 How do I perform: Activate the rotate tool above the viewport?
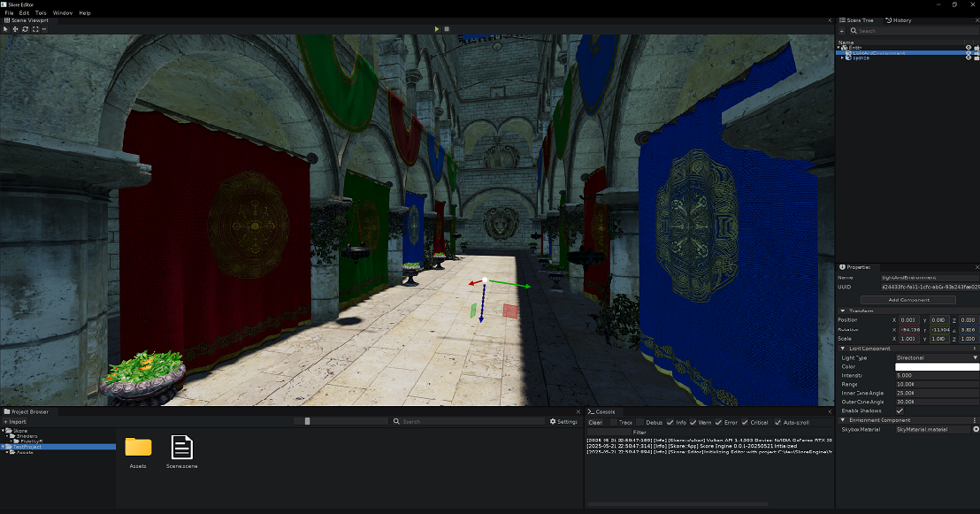pyautogui.click(x=24, y=28)
